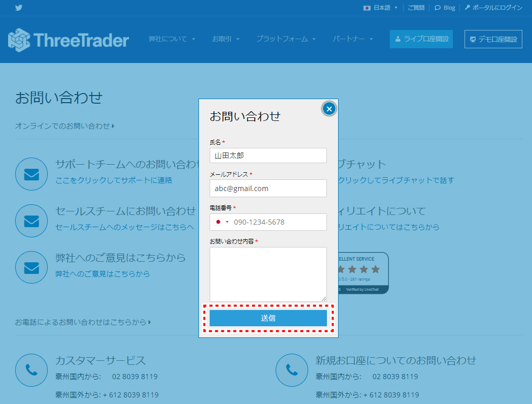The height and width of the screenshot is (404, 532).
Task: Click the カスタマーサービス heading
Action: click(101, 360)
